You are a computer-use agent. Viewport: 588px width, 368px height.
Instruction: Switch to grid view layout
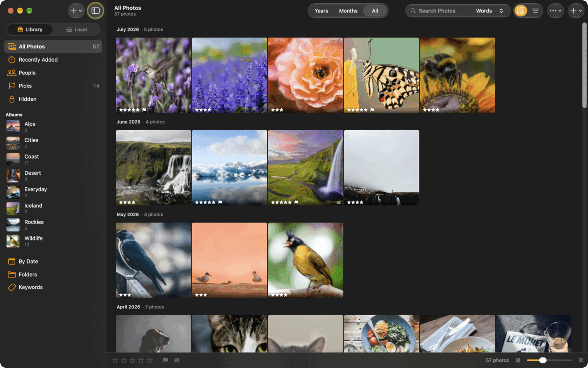pos(520,11)
